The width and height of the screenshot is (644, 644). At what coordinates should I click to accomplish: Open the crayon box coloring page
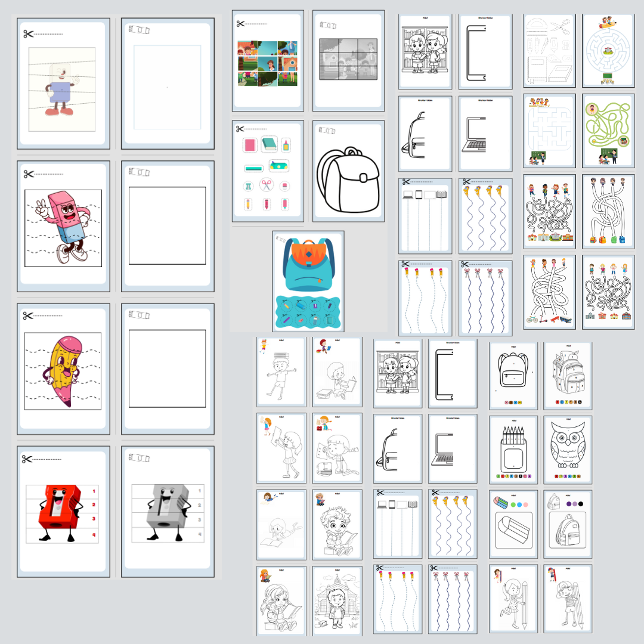513,450
